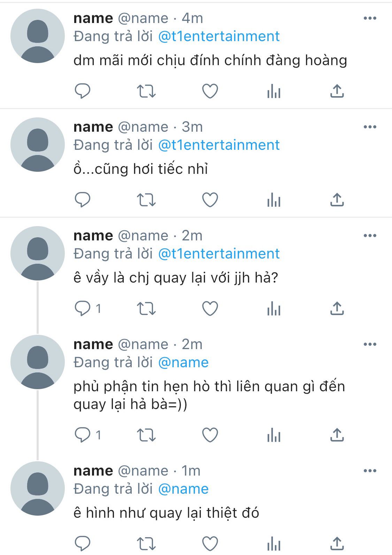The image size is (392, 555).
Task: Open the avatar of the 1m reply author
Action: 38,488
